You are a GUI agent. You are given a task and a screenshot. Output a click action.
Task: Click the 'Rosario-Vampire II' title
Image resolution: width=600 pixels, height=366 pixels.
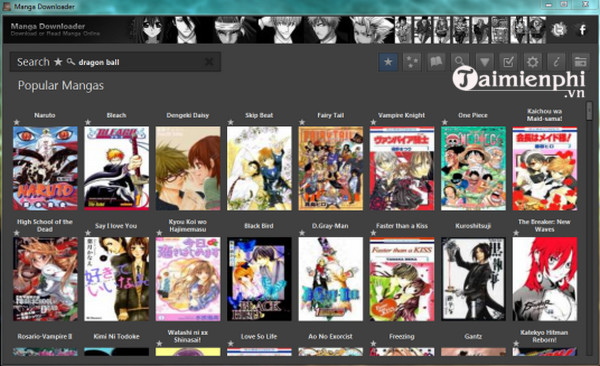45,337
